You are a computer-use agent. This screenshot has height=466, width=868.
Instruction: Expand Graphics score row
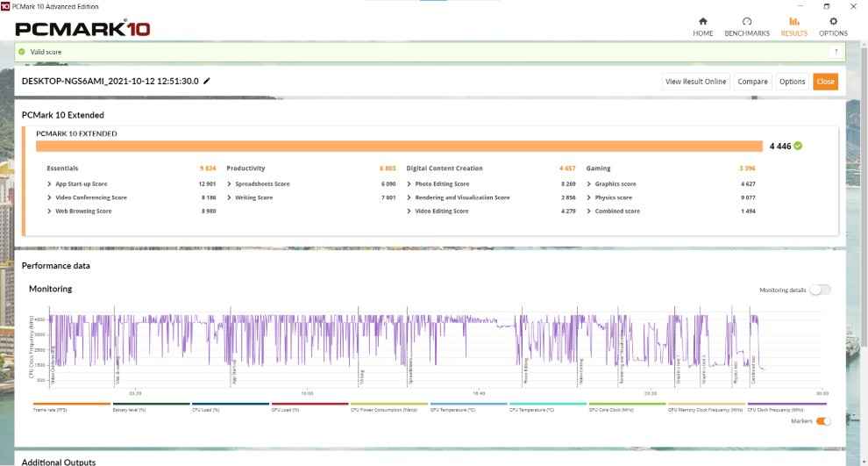pyautogui.click(x=589, y=183)
